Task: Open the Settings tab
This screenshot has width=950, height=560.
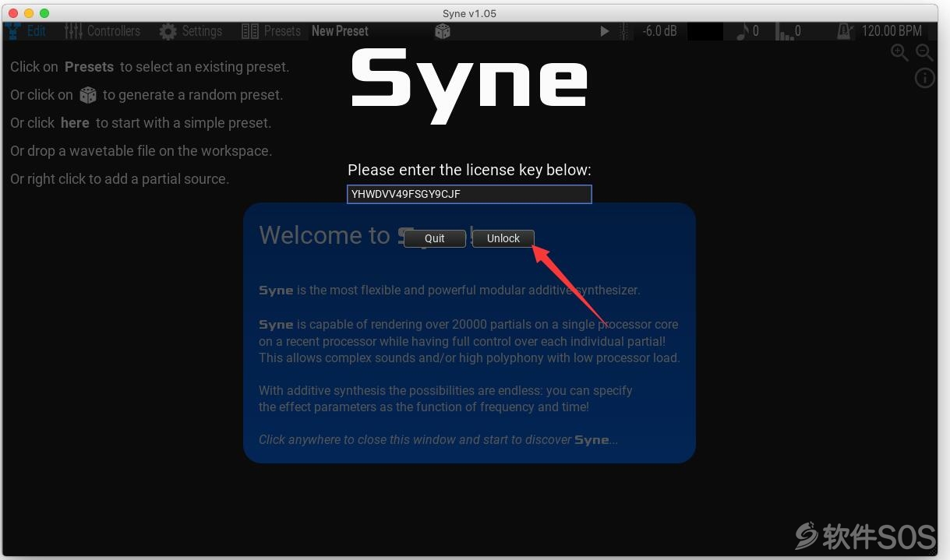Action: pyautogui.click(x=202, y=31)
